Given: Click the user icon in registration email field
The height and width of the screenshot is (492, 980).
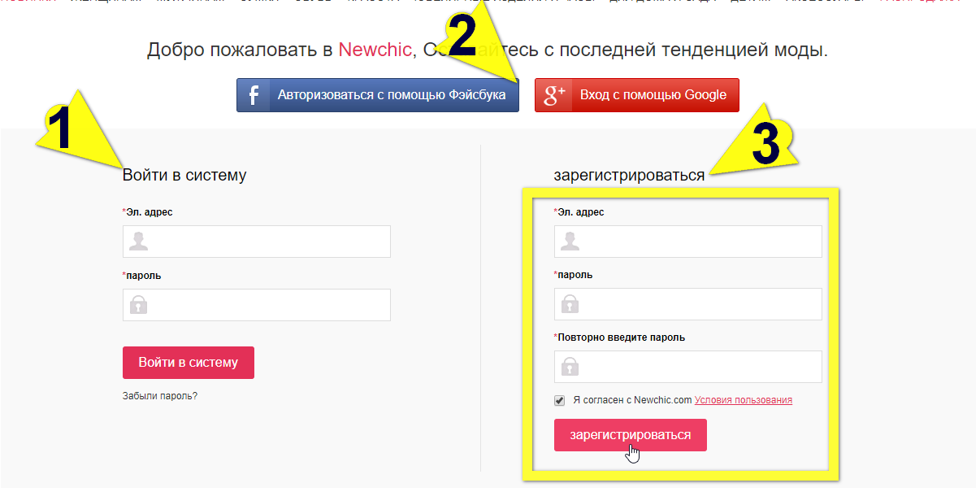Looking at the screenshot, I should (570, 242).
